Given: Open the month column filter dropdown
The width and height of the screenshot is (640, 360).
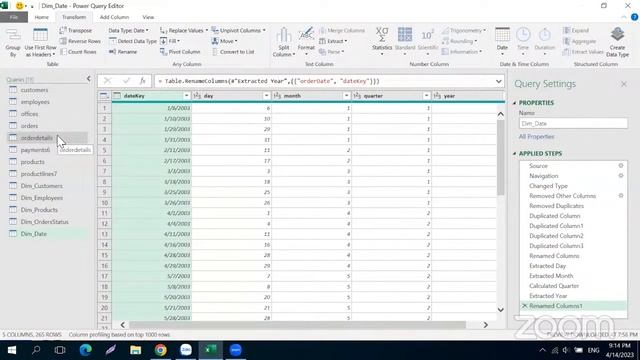Looking at the screenshot, I should (346, 96).
